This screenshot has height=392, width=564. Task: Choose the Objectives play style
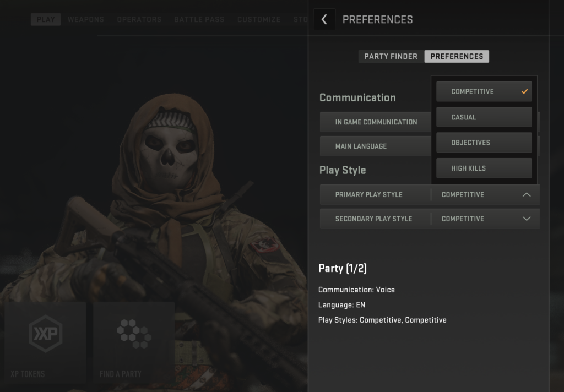484,142
